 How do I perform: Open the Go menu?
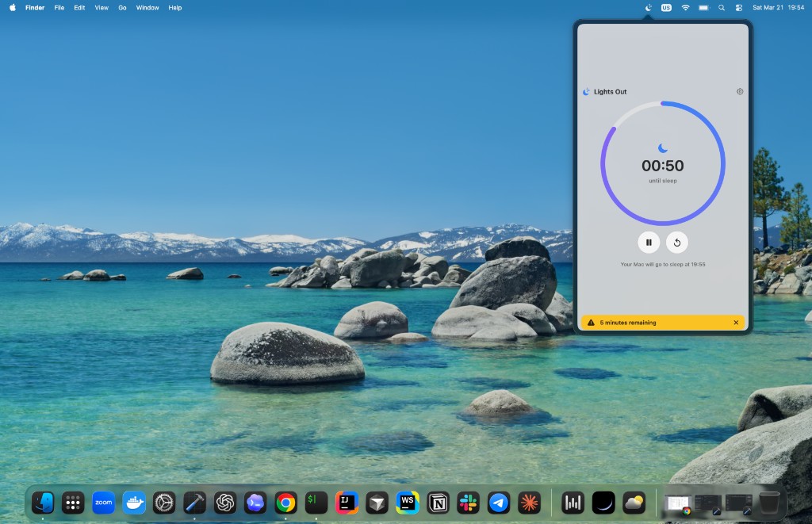click(x=122, y=8)
